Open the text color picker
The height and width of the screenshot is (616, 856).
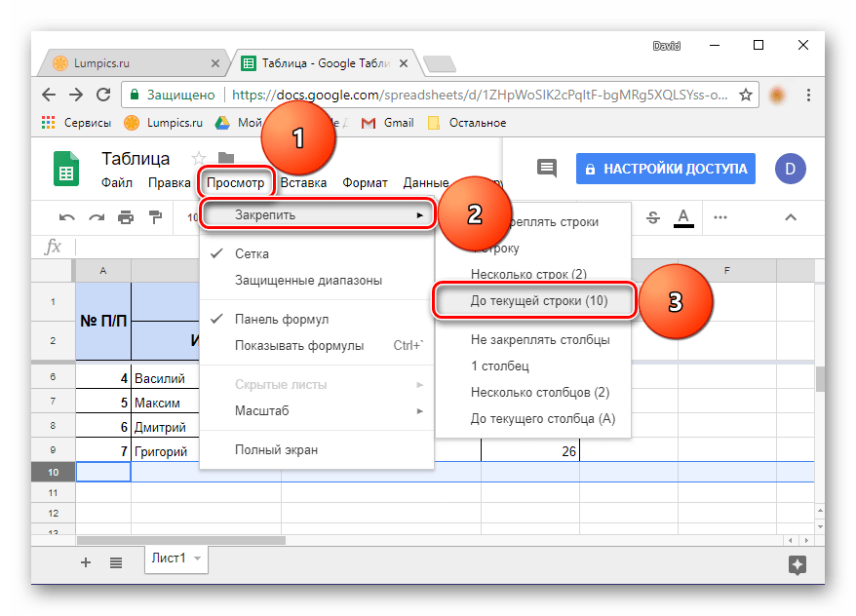pyautogui.click(x=683, y=216)
